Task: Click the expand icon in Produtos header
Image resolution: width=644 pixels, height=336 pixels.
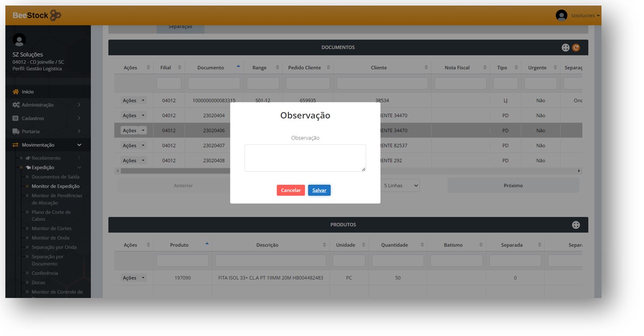Action: point(576,225)
